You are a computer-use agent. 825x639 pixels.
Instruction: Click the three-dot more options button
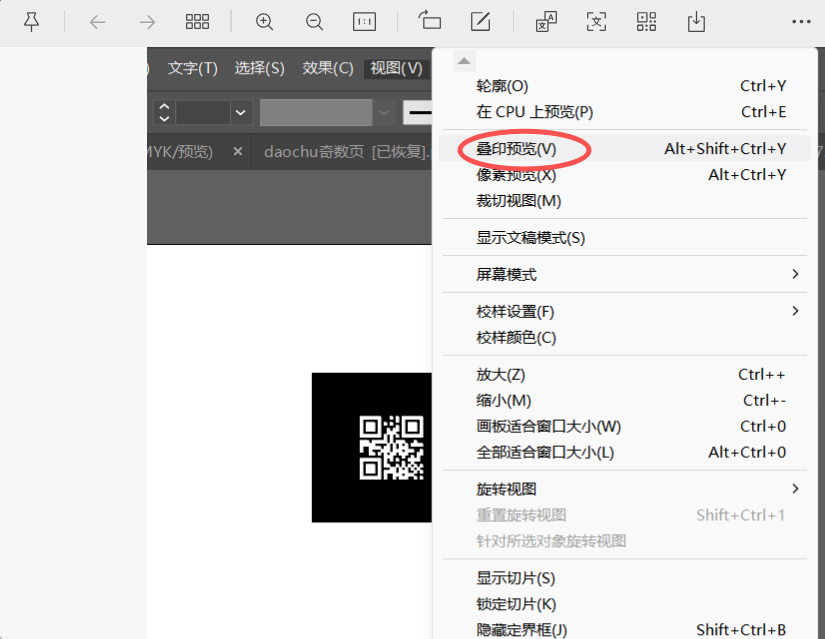pos(801,21)
